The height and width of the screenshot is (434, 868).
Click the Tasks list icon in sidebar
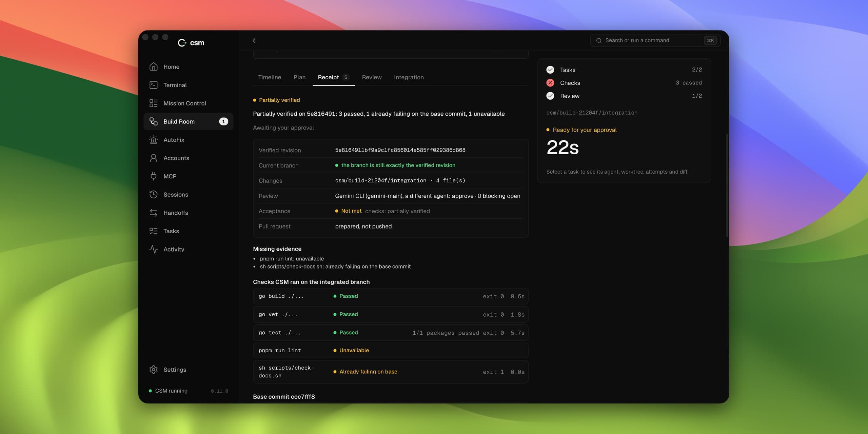tap(154, 231)
